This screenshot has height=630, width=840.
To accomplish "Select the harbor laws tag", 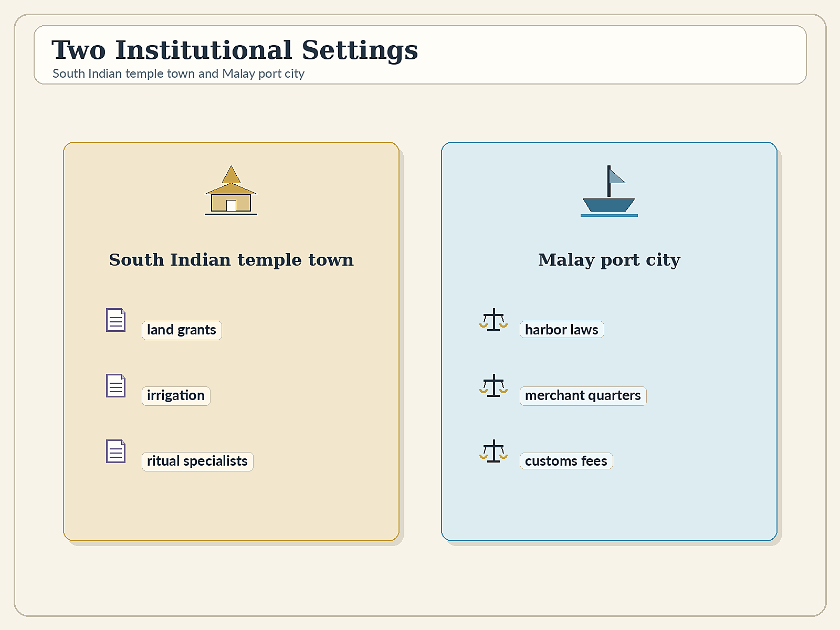I will click(x=562, y=330).
